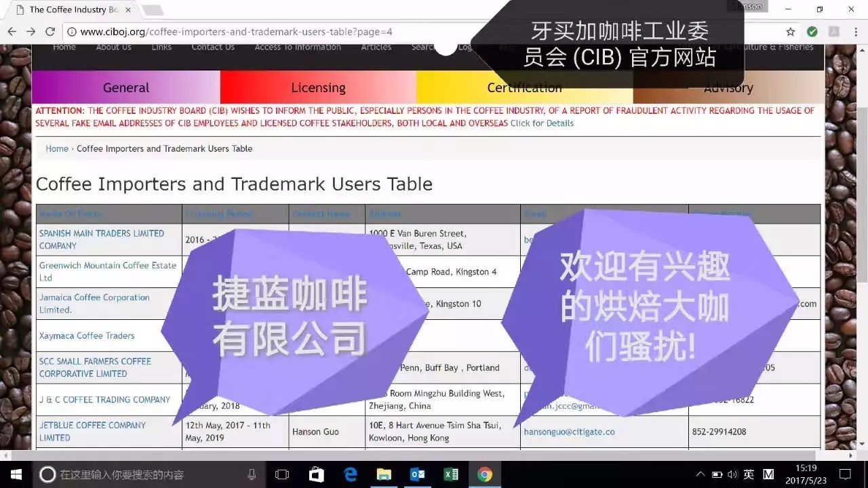Screen dimensions: 868x488
Task: Click the hansonguo@citigate.co email link
Action: tap(569, 432)
